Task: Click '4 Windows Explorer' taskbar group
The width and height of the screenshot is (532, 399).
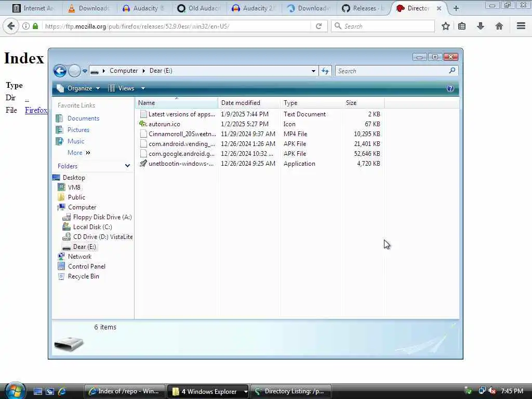Action: (208, 391)
